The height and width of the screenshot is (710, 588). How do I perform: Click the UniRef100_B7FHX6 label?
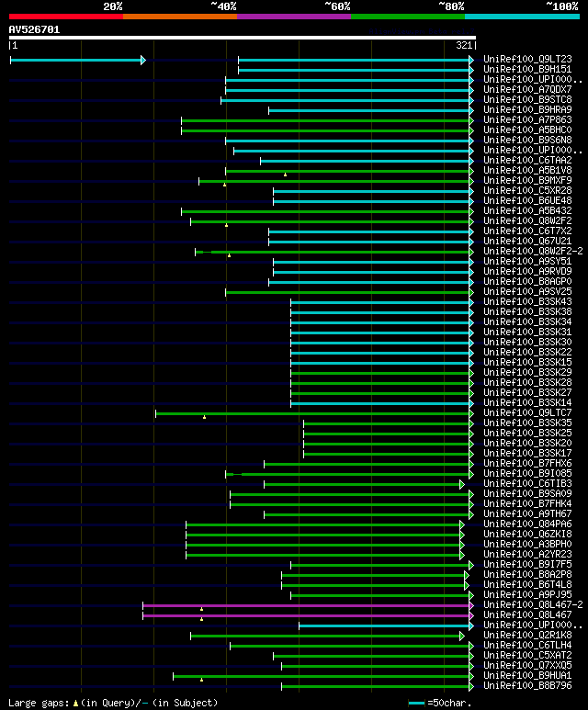[x=527, y=463]
